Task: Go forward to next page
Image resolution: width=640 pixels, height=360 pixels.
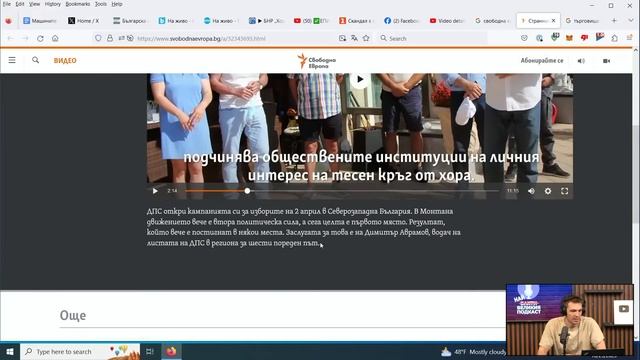Action: [25, 38]
